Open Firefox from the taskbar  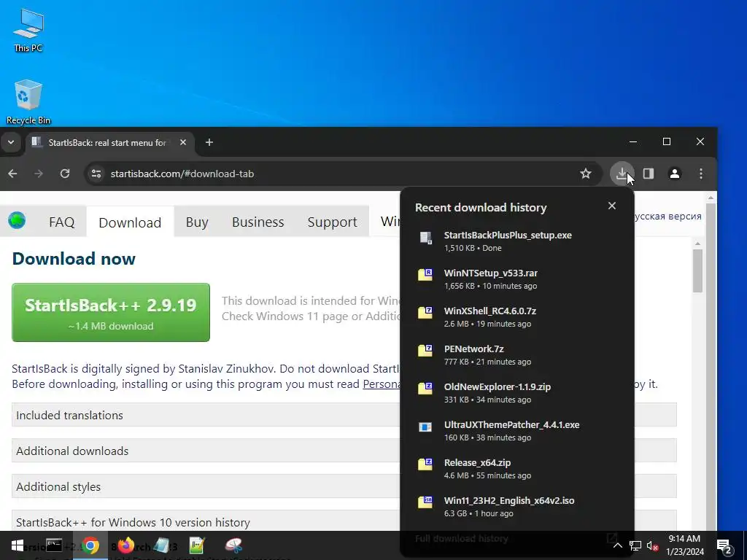click(x=125, y=545)
